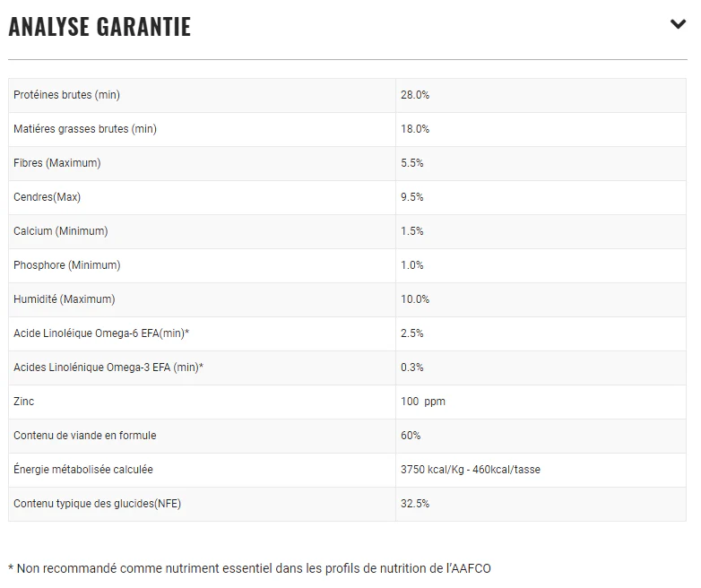Select the Matières grasses brutes label
This screenshot has width=701, height=588.
(x=85, y=129)
